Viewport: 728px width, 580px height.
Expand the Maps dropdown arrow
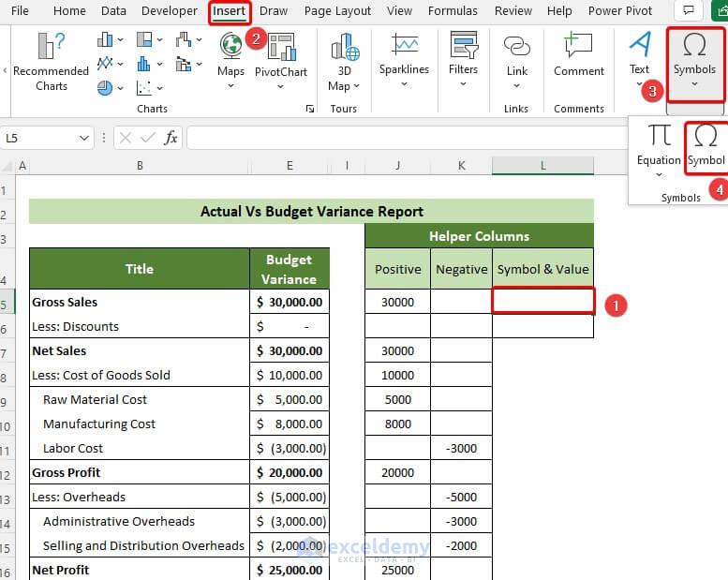(230, 86)
